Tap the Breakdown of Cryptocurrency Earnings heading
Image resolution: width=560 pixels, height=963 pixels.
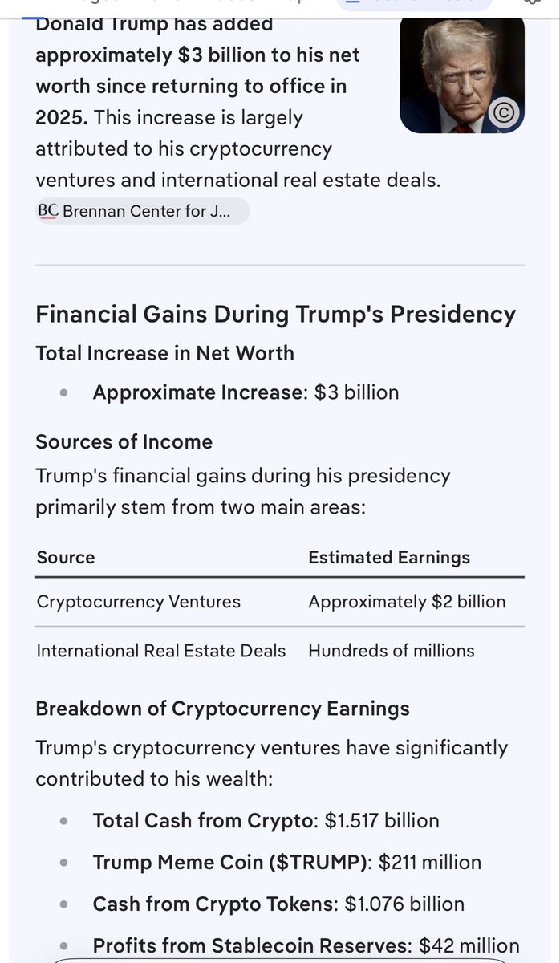point(222,709)
